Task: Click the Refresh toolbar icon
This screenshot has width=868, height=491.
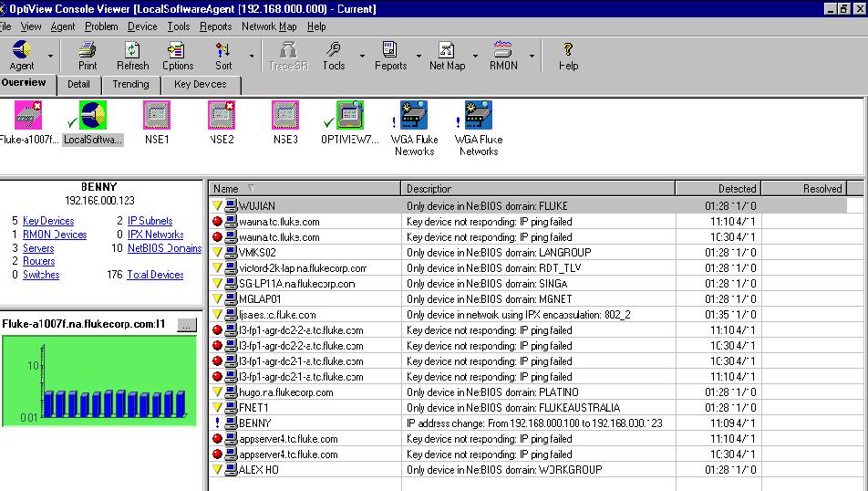Action: click(x=133, y=50)
